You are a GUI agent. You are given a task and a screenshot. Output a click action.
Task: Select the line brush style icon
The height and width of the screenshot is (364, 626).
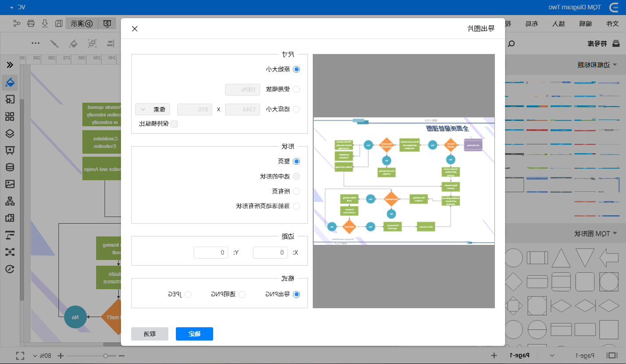coord(54,43)
